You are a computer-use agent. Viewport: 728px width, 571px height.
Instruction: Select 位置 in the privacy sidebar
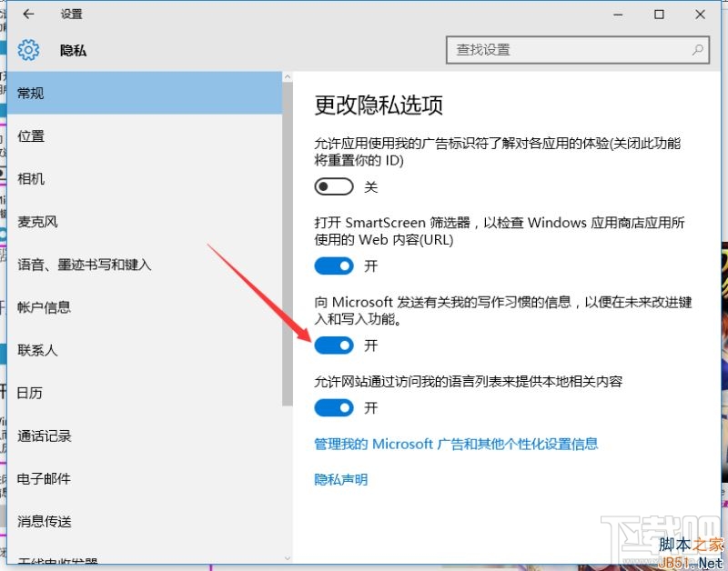(30, 135)
